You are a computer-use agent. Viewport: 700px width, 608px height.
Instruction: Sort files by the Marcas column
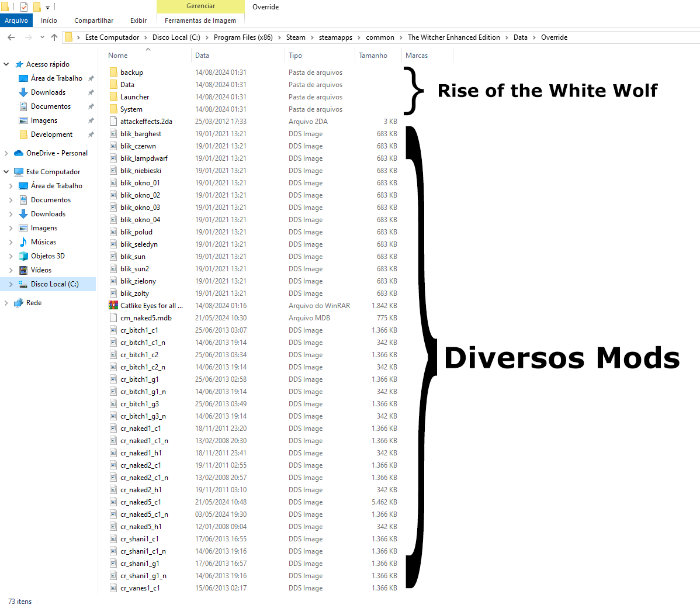417,56
